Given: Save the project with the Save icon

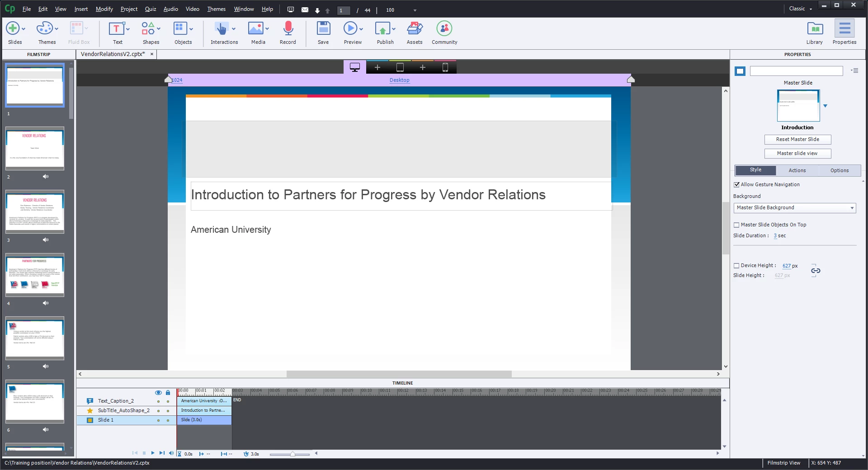Looking at the screenshot, I should [323, 28].
